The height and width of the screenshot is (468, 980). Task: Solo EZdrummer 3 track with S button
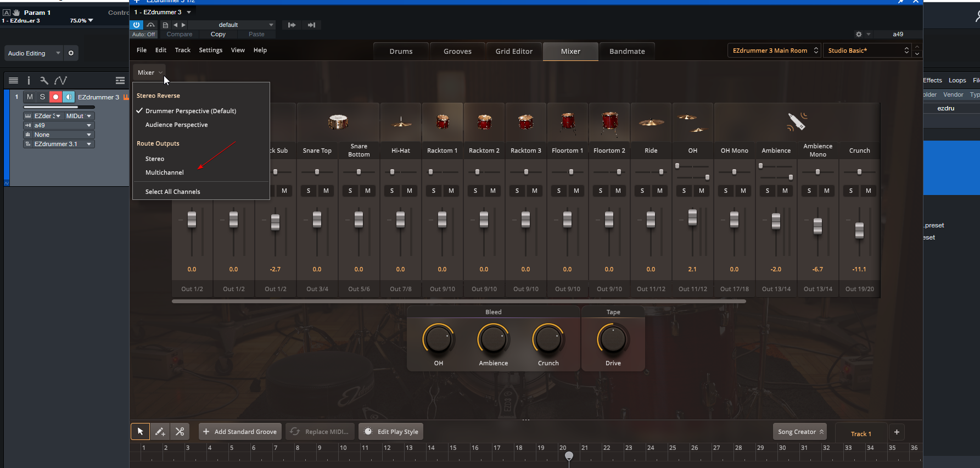(42, 97)
